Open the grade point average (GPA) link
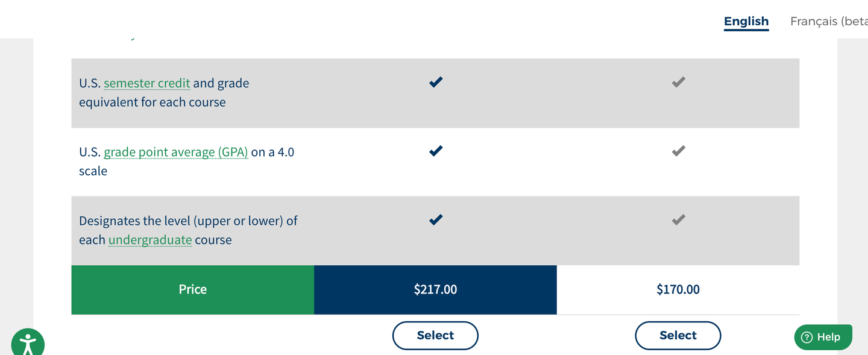The width and height of the screenshot is (868, 355). (176, 152)
